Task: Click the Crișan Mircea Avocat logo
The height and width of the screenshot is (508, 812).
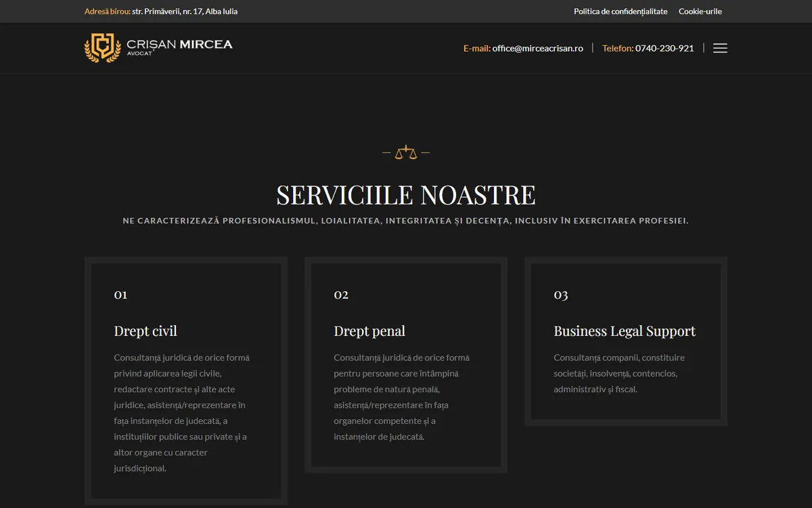Action: pos(158,47)
